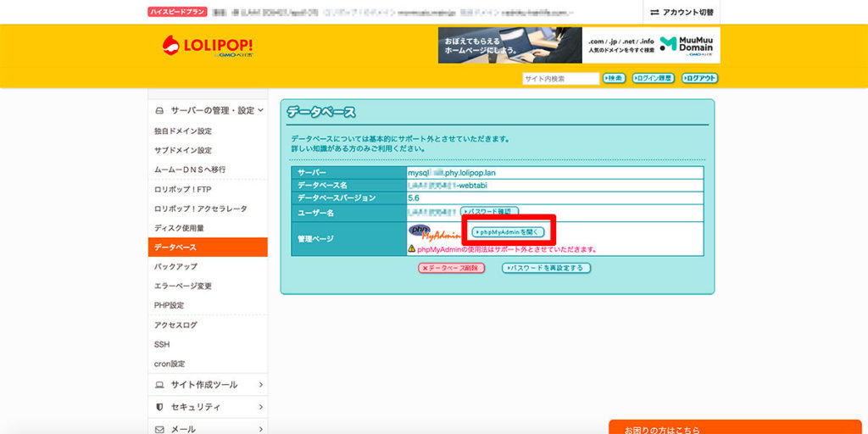This screenshot has width=868, height=434.
Task: Select バックアップ from the sidebar
Action: [175, 266]
